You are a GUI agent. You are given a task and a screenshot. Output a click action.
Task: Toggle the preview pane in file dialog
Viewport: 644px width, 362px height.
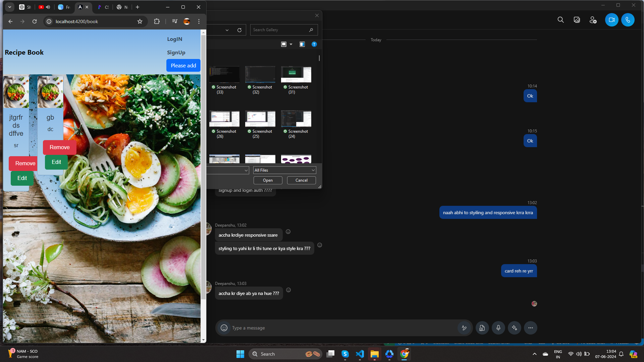pos(302,44)
